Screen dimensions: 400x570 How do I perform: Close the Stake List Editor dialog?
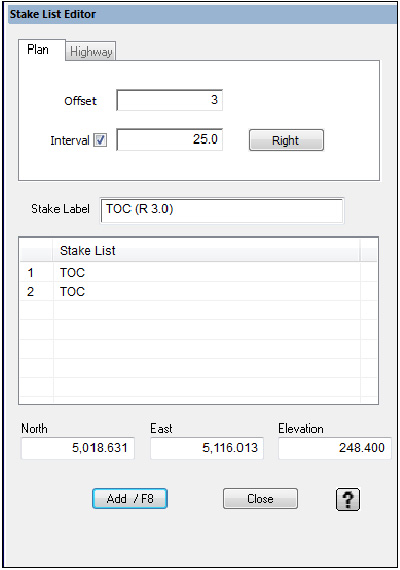[x=260, y=498]
